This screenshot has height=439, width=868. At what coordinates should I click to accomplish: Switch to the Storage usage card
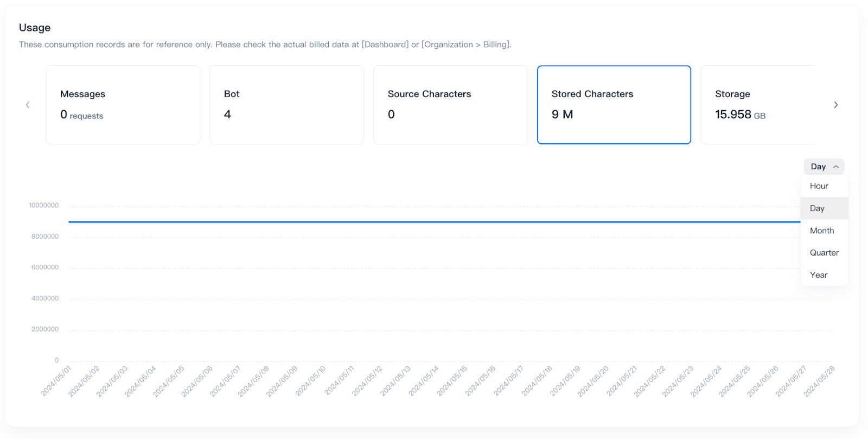pos(757,105)
